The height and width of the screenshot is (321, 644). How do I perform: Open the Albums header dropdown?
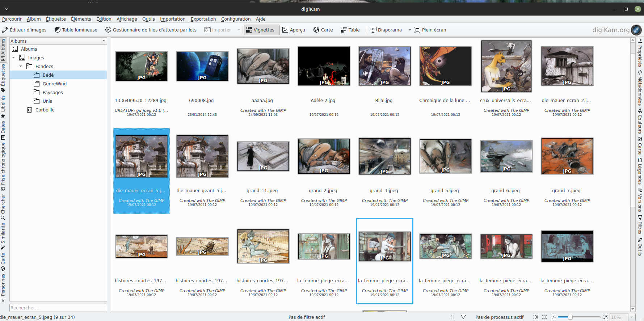(58, 41)
